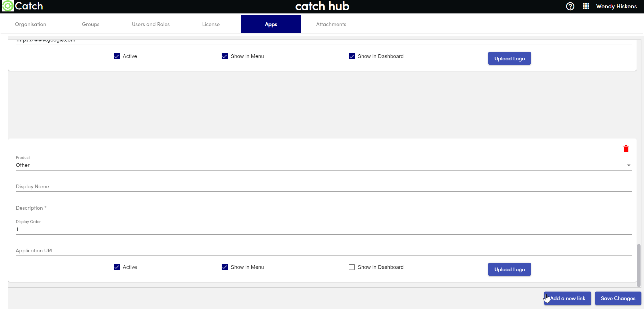Enable Show in Dashboard for Other product
This screenshot has height=309, width=644.
coord(352,267)
